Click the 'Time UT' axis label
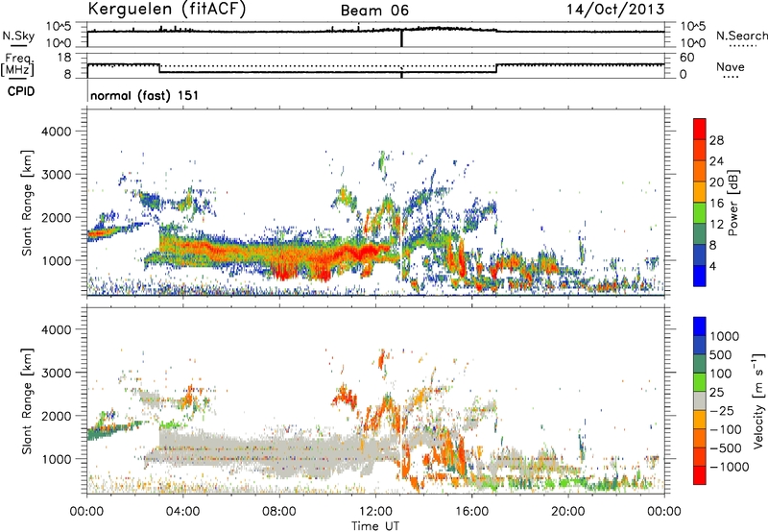768x532 pixels. 375,525
